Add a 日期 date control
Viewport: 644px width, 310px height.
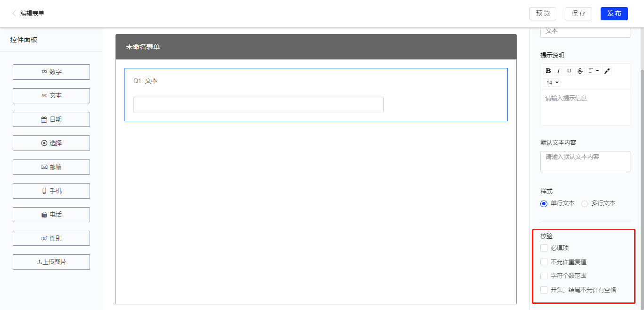(51, 119)
